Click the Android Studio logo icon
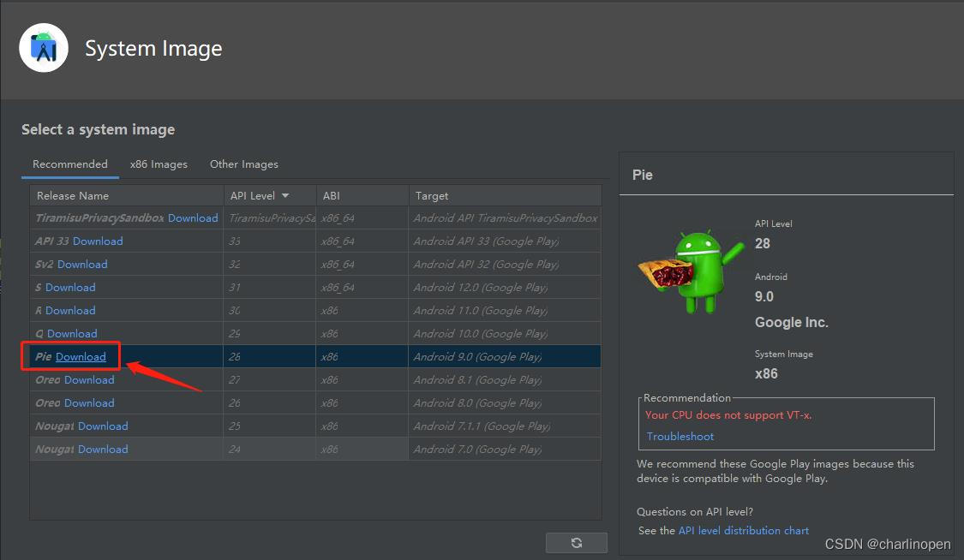 click(x=44, y=48)
